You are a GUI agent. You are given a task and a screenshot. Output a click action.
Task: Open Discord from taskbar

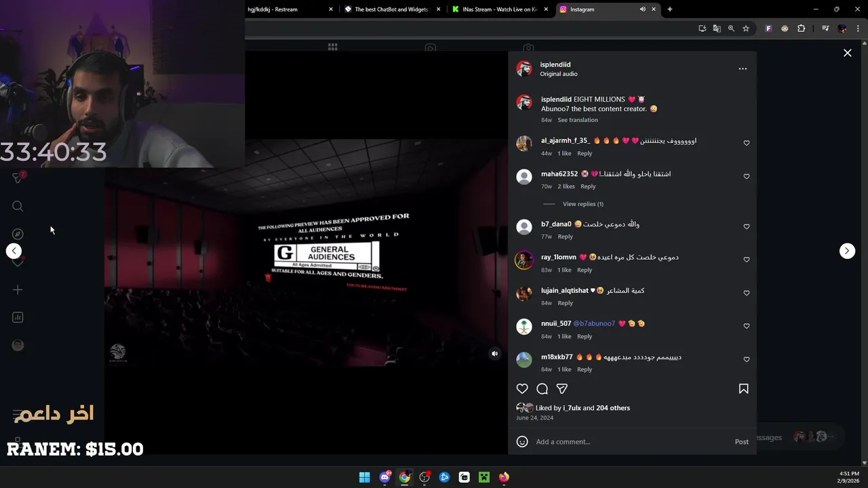tap(385, 477)
